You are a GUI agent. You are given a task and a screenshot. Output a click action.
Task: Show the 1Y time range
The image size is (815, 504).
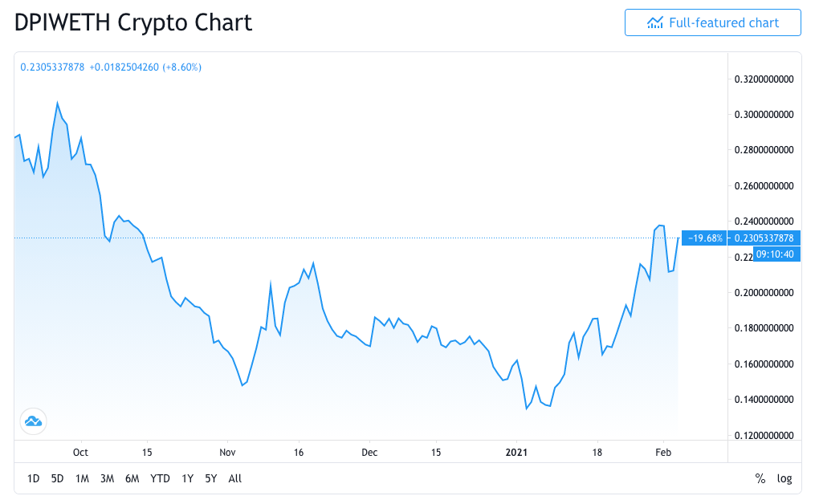(188, 478)
